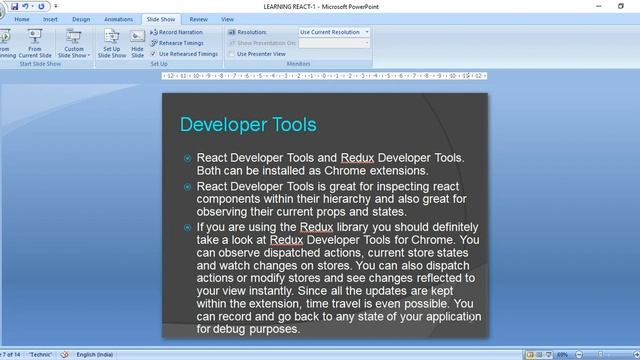Click the second bullet about inspecting react components
The image size is (640, 360).
[331, 199]
